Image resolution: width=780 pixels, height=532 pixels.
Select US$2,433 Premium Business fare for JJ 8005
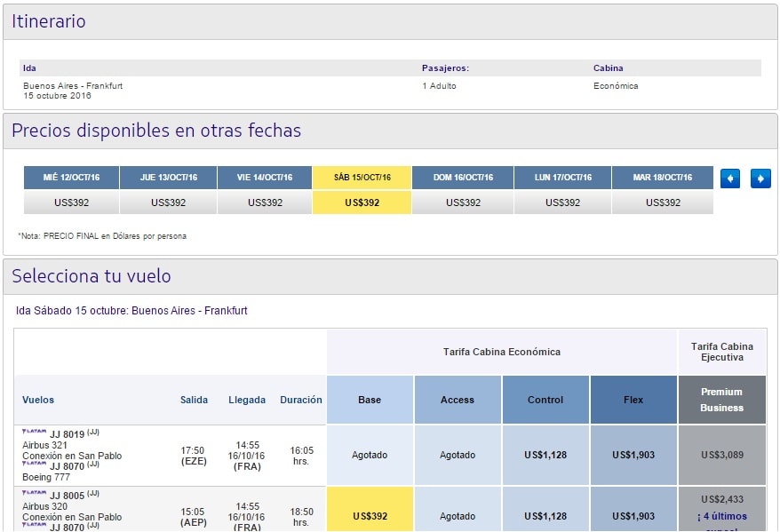click(721, 499)
